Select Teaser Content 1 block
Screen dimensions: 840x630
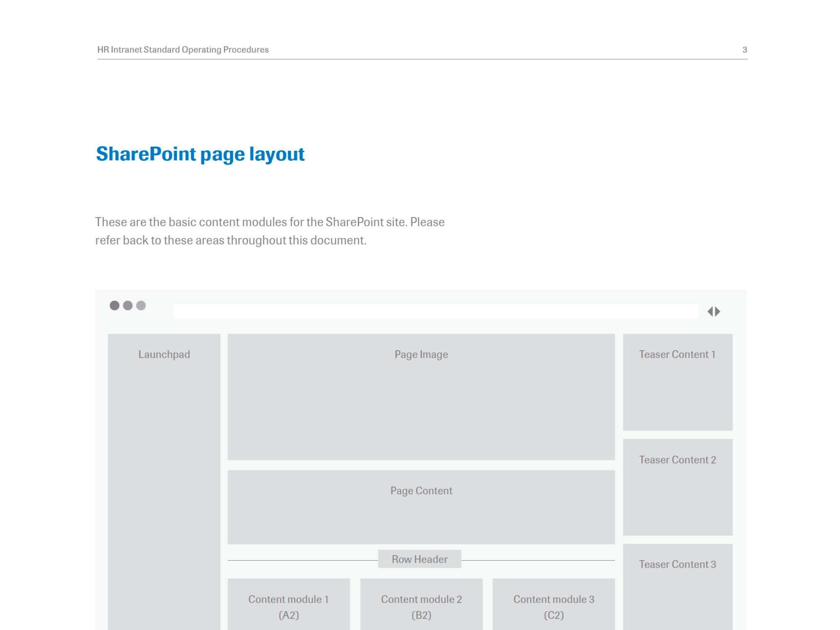coord(678,382)
